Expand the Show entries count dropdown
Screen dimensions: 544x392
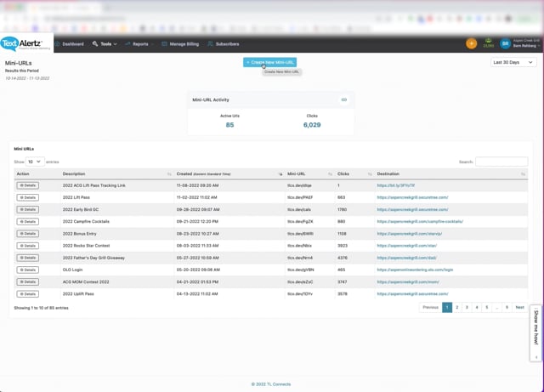[x=34, y=162]
